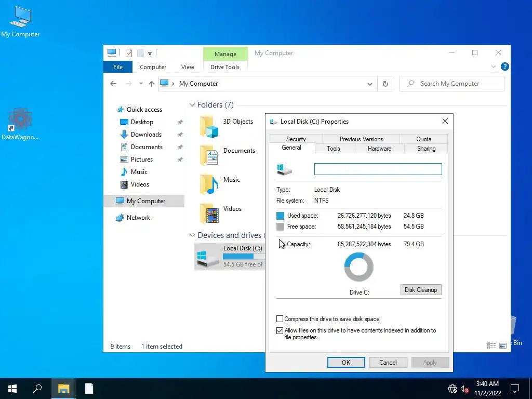Open the File menu
The image size is (532, 399).
tap(118, 67)
